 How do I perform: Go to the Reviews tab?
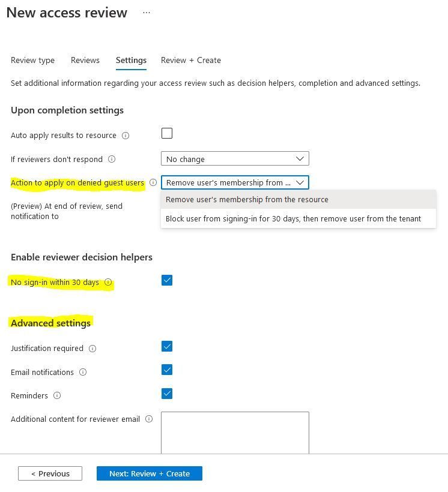click(x=85, y=60)
